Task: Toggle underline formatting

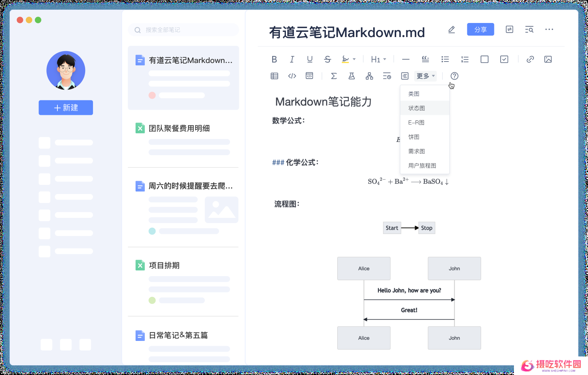Action: (x=310, y=59)
